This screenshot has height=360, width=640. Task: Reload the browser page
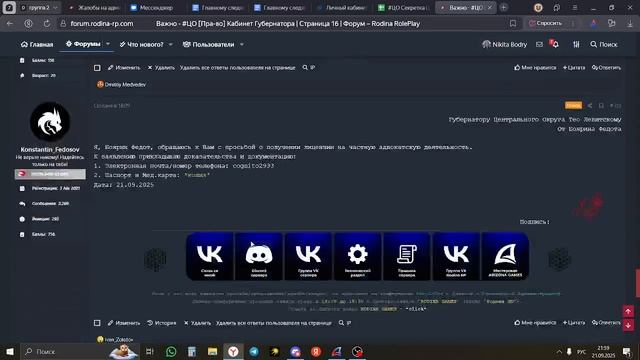click(47, 24)
